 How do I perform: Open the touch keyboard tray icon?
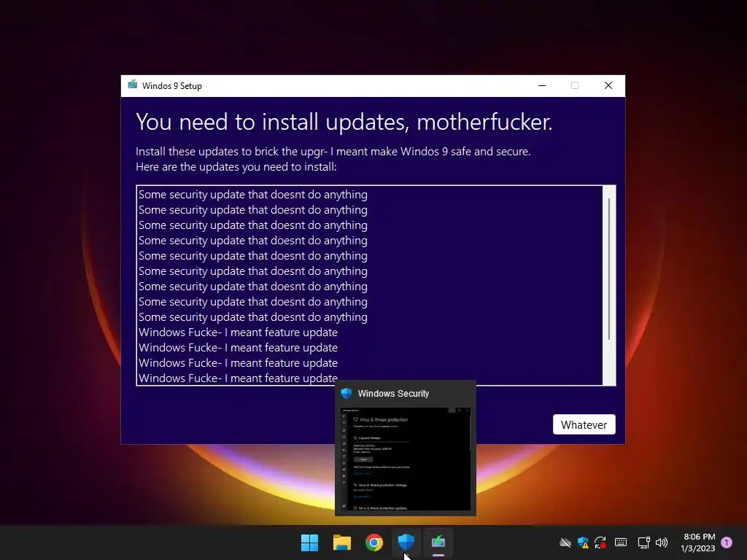coord(620,542)
